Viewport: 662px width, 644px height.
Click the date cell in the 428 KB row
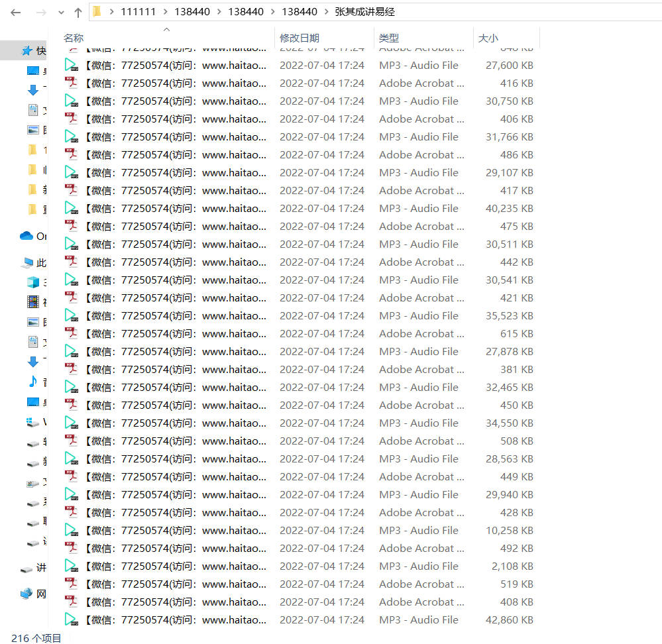pyautogui.click(x=321, y=512)
